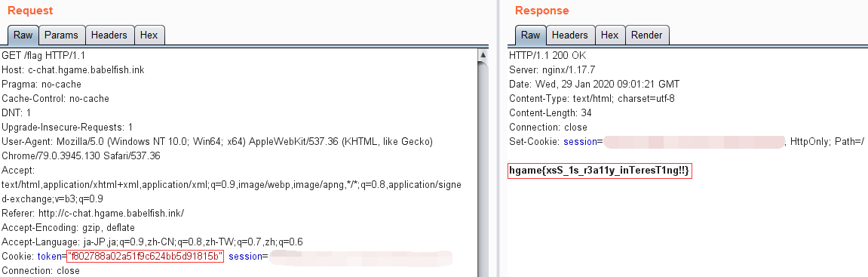Switch to the Response Raw tab
This screenshot has width=868, height=277.
coord(530,35)
